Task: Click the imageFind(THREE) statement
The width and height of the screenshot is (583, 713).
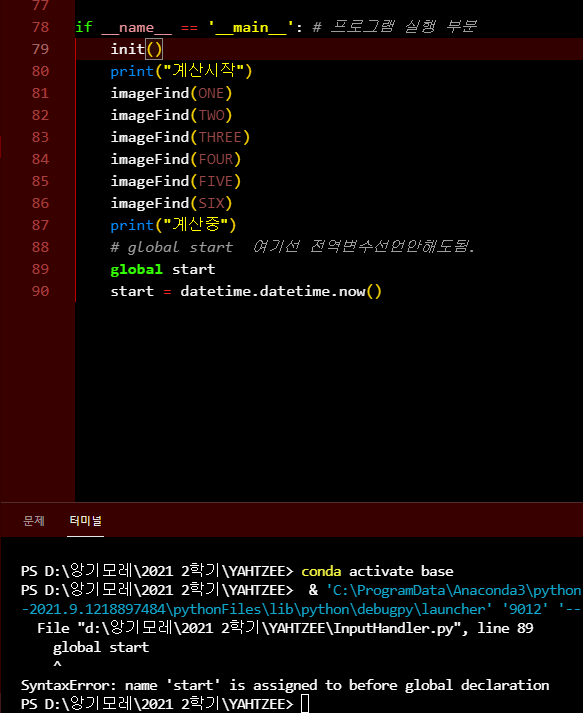Action: tap(180, 137)
